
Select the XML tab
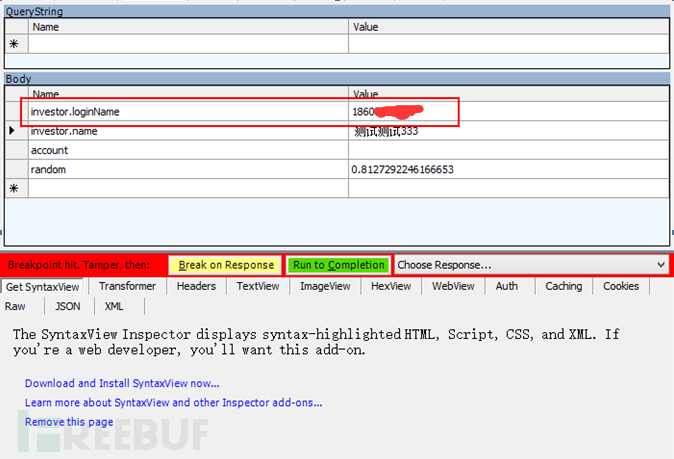(114, 306)
